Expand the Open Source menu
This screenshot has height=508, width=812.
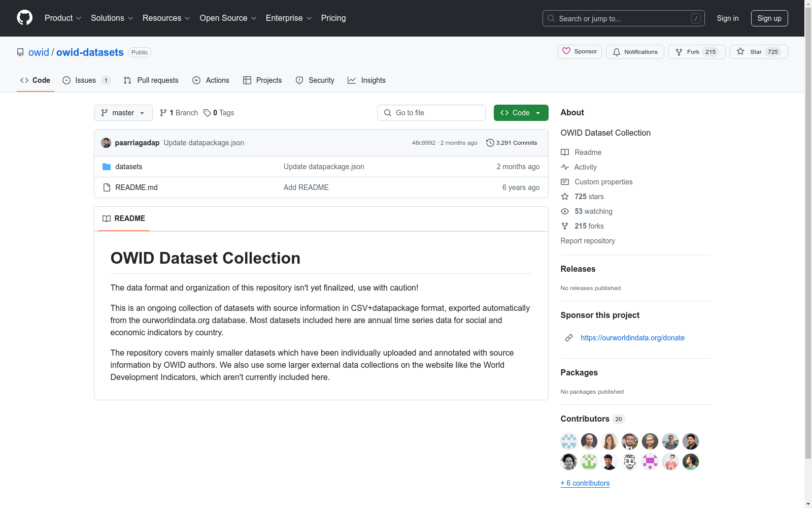[228, 18]
